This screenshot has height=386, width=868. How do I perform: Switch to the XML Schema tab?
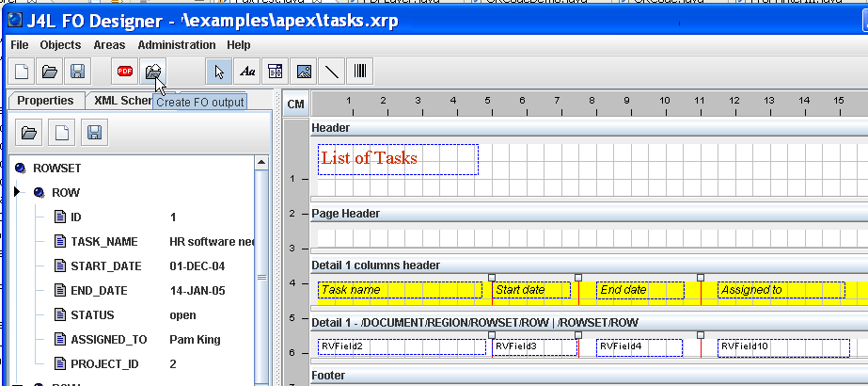click(x=122, y=101)
